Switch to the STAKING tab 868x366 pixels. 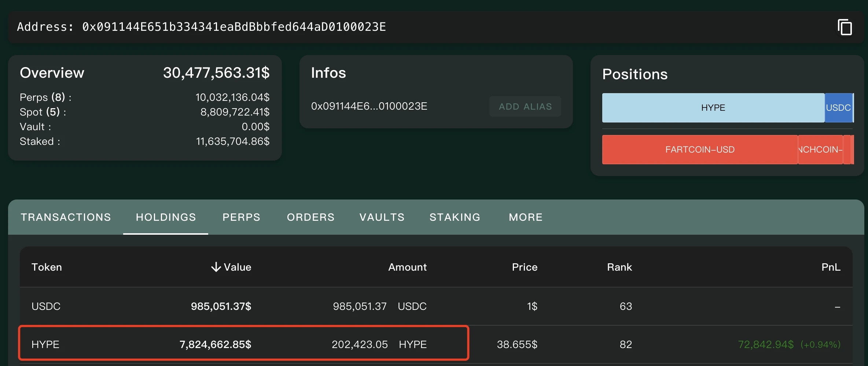point(455,217)
